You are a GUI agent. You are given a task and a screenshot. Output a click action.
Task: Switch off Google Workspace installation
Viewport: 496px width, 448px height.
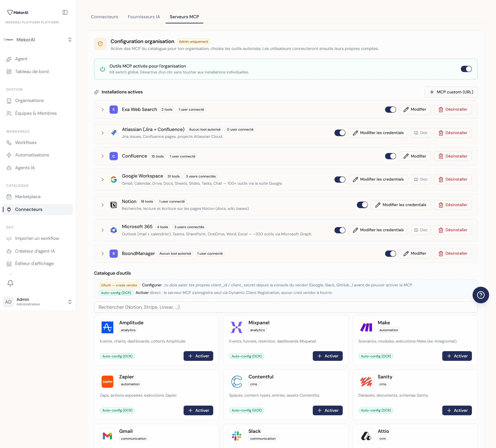coord(339,179)
